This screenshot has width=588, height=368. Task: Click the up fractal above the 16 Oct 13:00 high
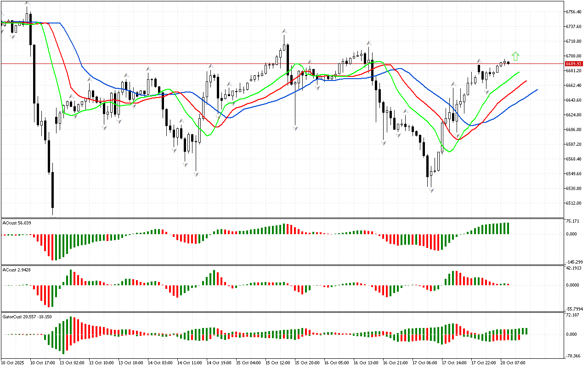368,43
